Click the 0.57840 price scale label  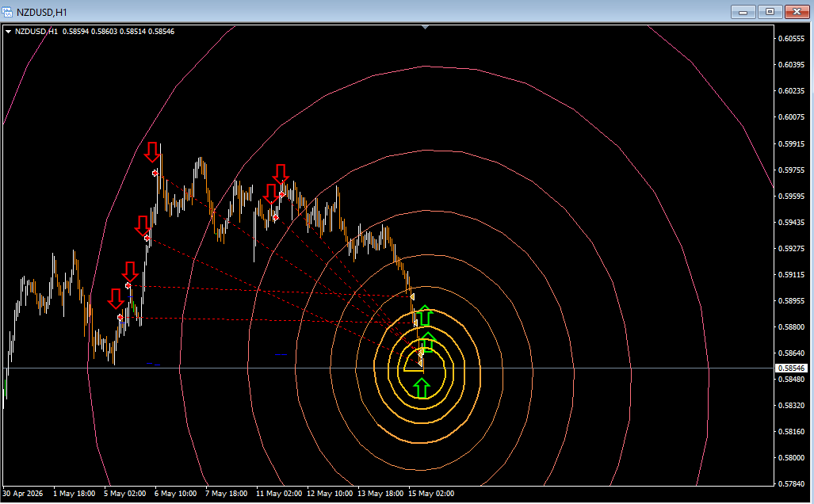tap(791, 483)
